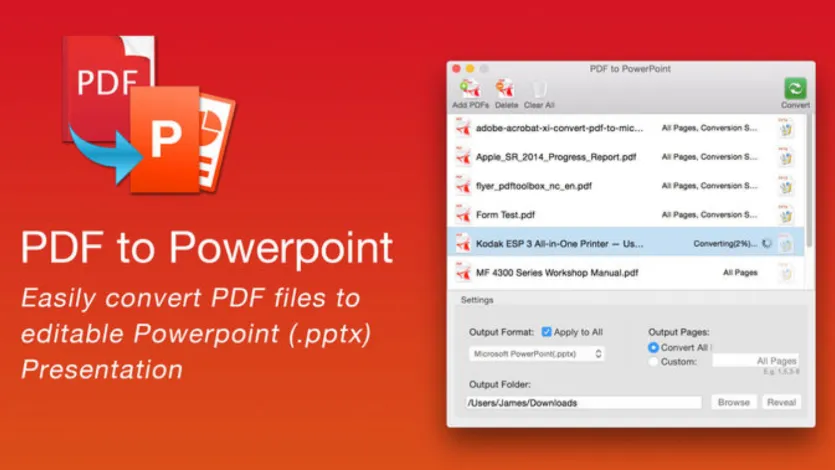Click the Output Folder path field
This screenshot has height=470, width=835.
584,403
